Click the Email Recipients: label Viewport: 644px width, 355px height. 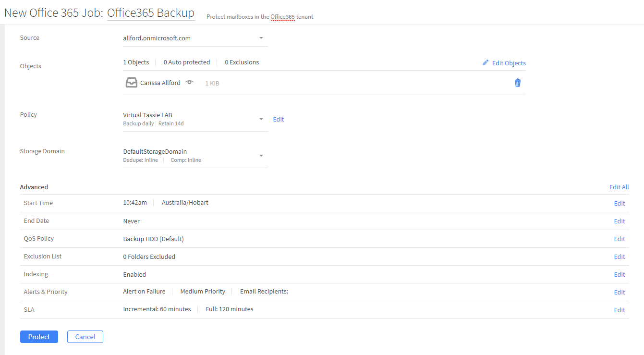[264, 291]
